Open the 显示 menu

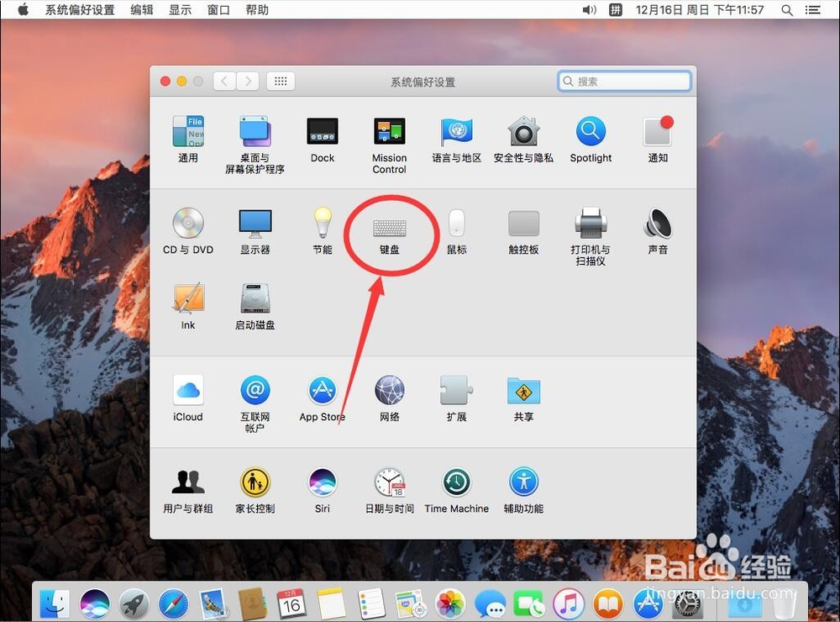coord(180,9)
